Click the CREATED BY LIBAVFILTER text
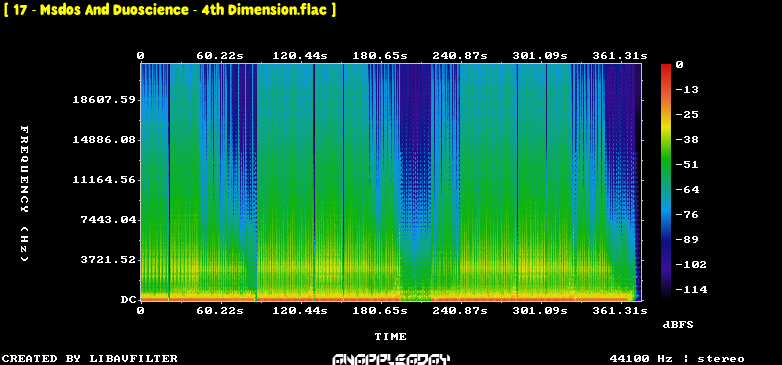Viewport: 782px width, 365px height. click(90, 358)
